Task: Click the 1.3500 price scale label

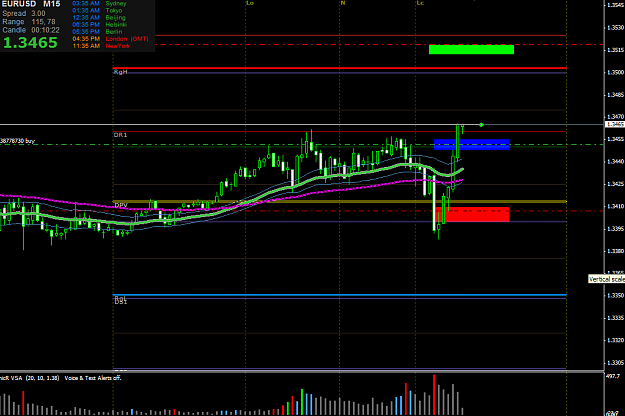Action: coord(616,73)
